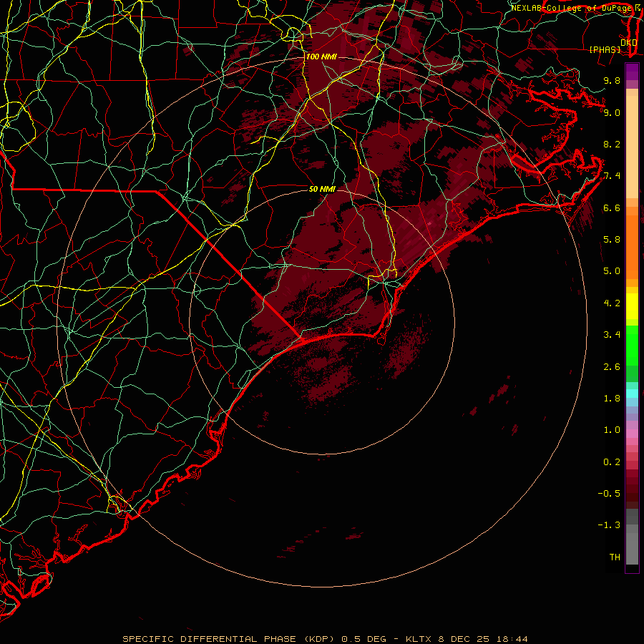Image resolution: width=644 pixels, height=644 pixels.
Task: Select the 2.6 legend value
Action: pyautogui.click(x=612, y=367)
